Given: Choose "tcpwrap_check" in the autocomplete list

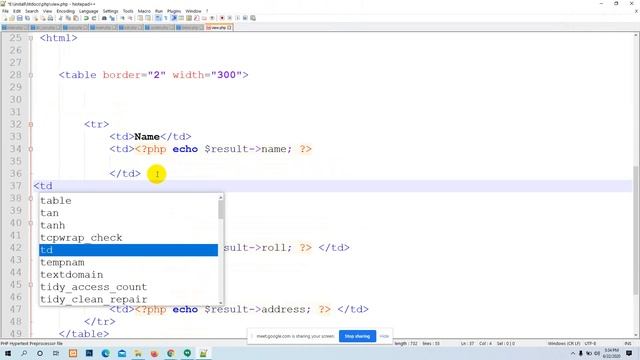Looking at the screenshot, I should click(128, 238).
